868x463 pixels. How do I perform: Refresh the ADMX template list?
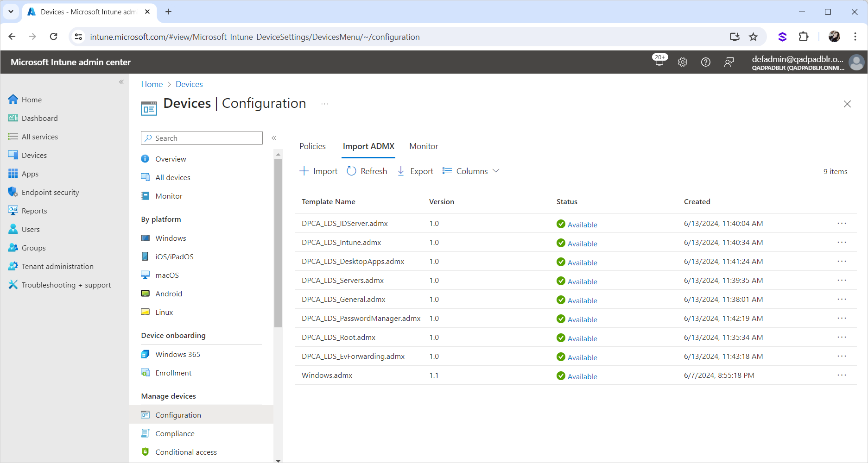pos(367,171)
